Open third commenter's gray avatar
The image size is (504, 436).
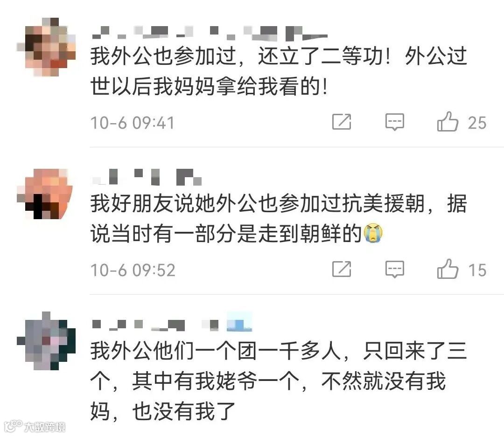(46, 340)
